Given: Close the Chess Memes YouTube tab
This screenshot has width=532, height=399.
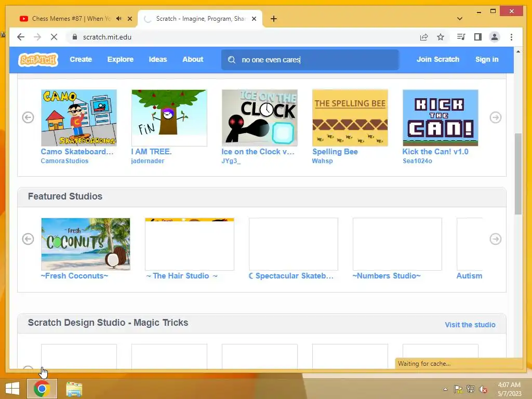Looking at the screenshot, I should pyautogui.click(x=129, y=19).
